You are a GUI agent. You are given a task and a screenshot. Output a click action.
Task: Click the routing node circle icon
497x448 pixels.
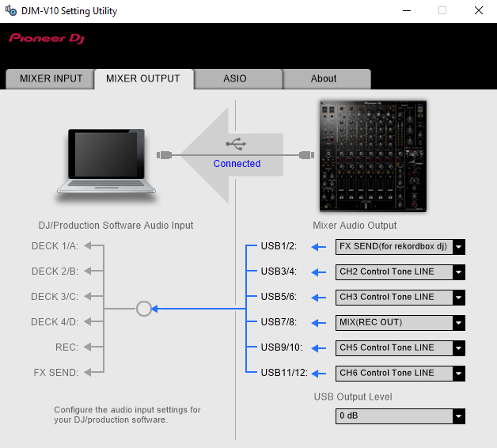[143, 309]
